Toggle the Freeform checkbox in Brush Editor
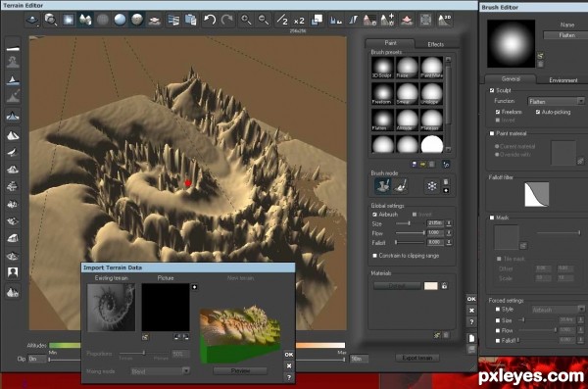The width and height of the screenshot is (588, 389). pos(497,112)
